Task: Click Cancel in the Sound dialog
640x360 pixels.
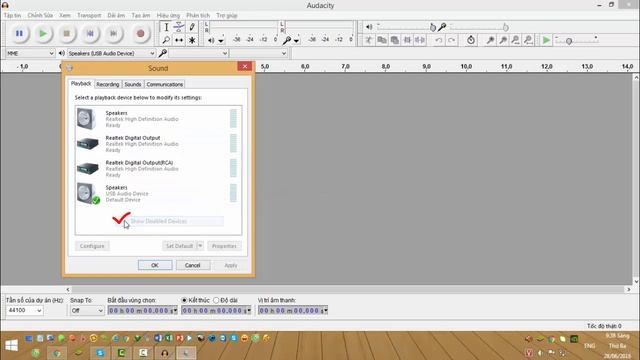Action: (x=193, y=265)
